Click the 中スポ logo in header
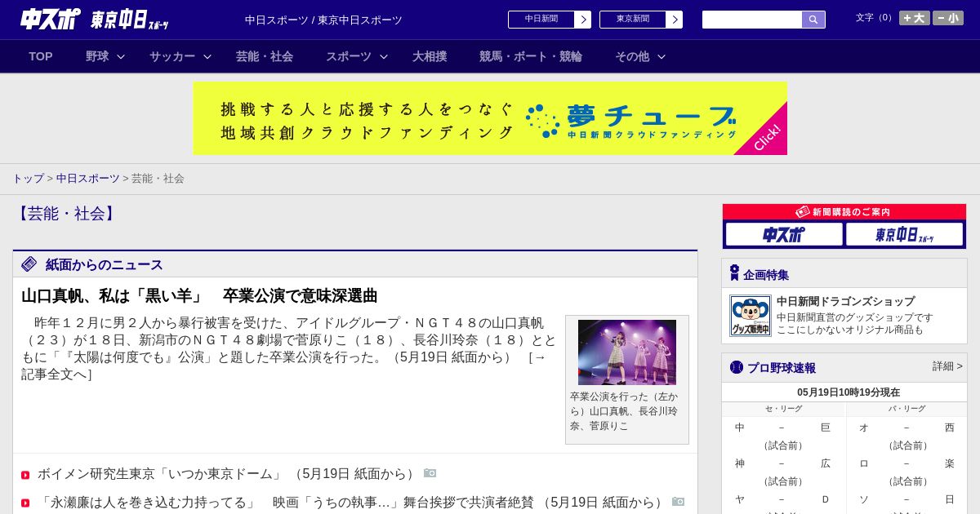This screenshot has height=514, width=980. pos(51,19)
